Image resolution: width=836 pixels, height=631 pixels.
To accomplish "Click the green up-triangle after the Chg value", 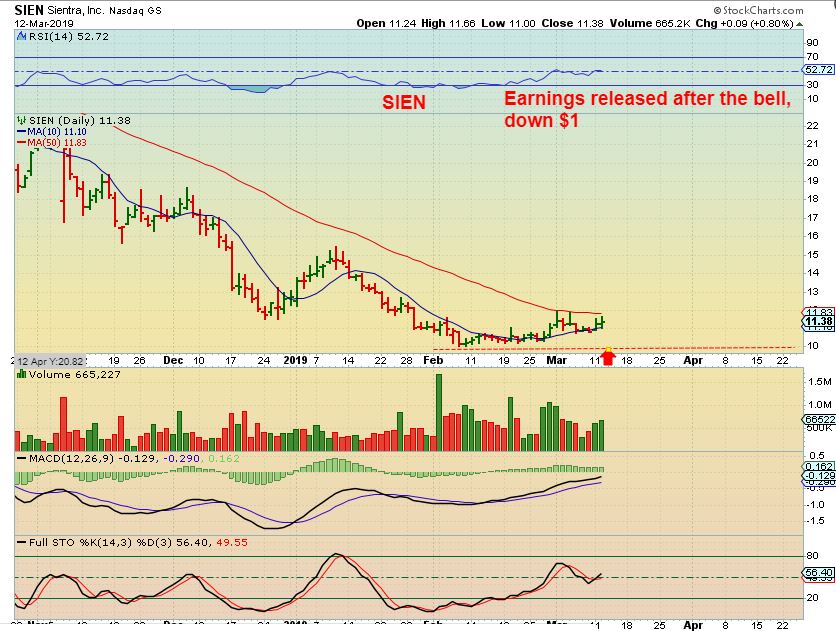I will [x=800, y=24].
